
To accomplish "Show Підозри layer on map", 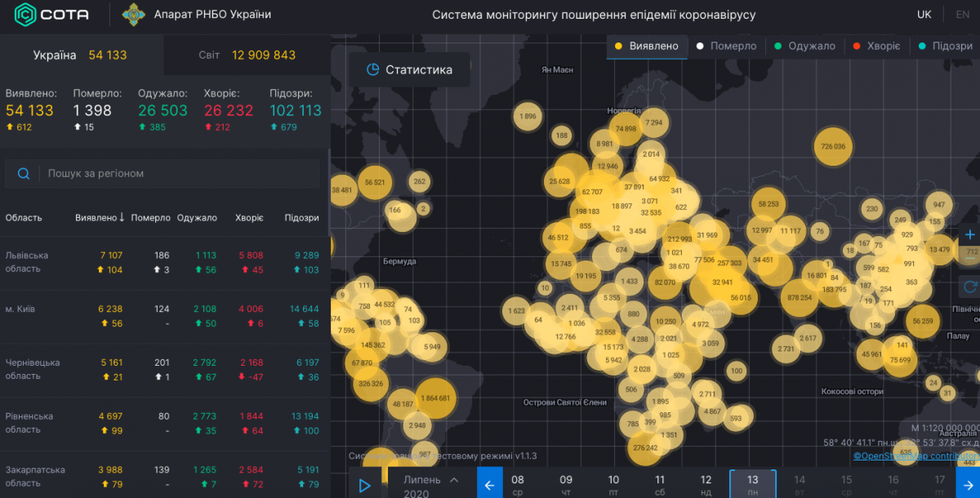I will [x=947, y=46].
